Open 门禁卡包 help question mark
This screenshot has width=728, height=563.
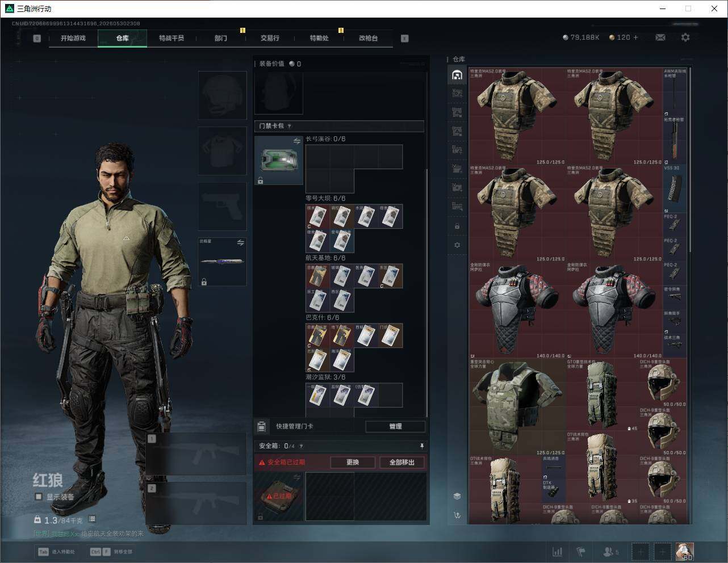(x=290, y=126)
